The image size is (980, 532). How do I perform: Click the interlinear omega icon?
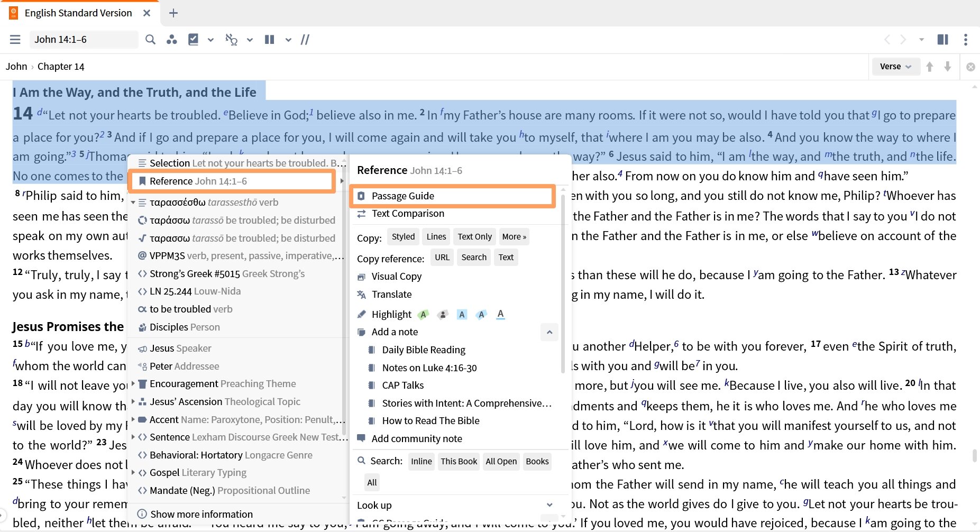coord(231,40)
